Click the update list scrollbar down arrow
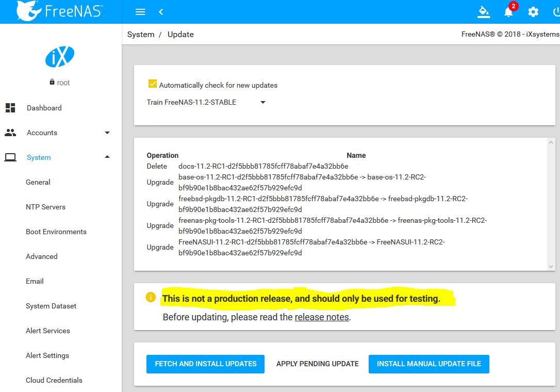 [x=551, y=266]
